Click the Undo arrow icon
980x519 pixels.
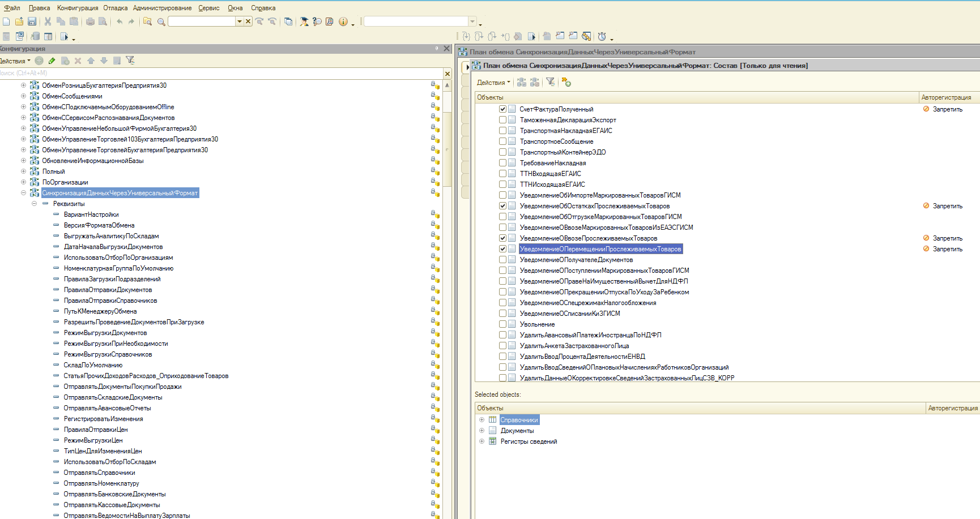[119, 22]
